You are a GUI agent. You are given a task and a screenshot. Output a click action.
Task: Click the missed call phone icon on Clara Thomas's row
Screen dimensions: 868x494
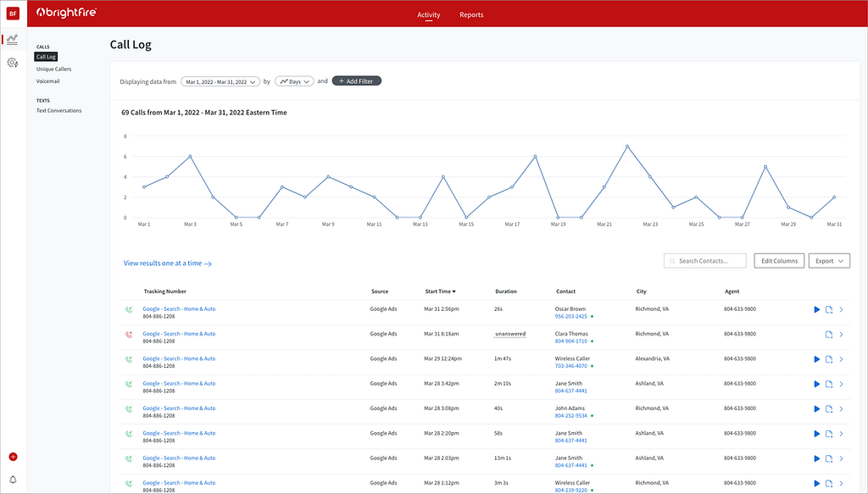127,335
